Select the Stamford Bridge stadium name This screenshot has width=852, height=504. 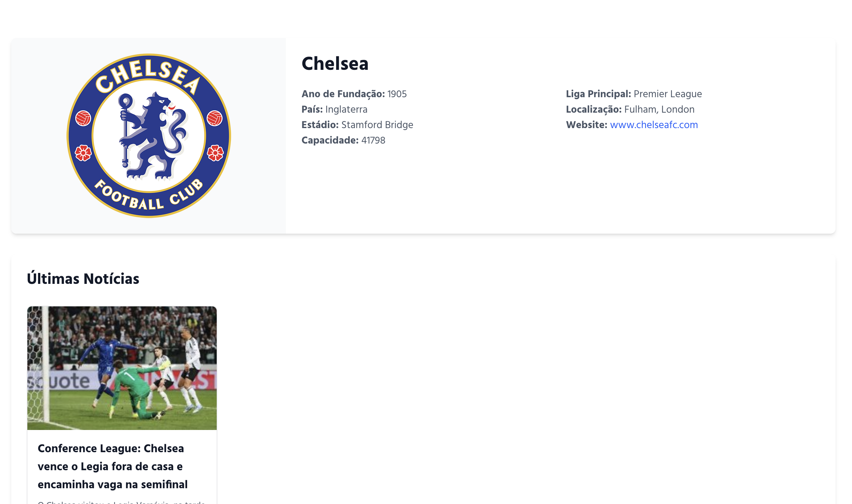pyautogui.click(x=377, y=125)
